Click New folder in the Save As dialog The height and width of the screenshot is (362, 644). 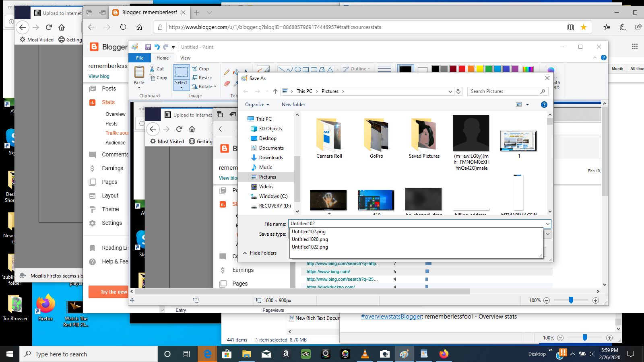coord(293,105)
